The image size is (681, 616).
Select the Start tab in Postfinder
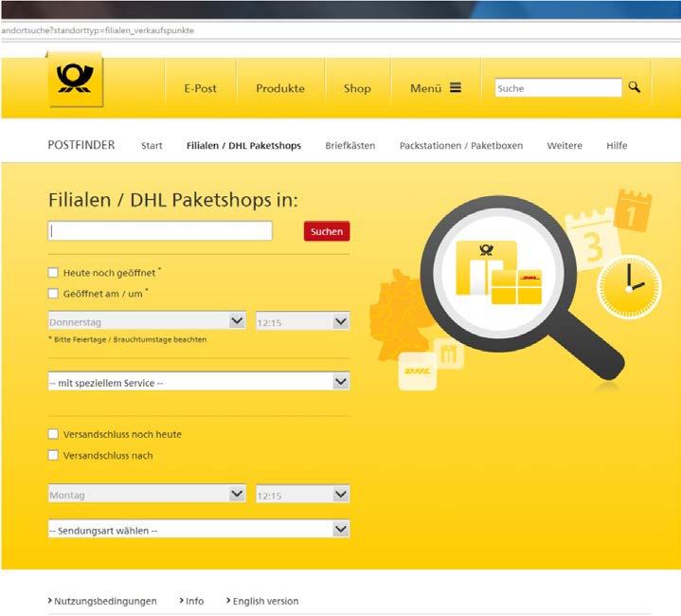coord(152,146)
